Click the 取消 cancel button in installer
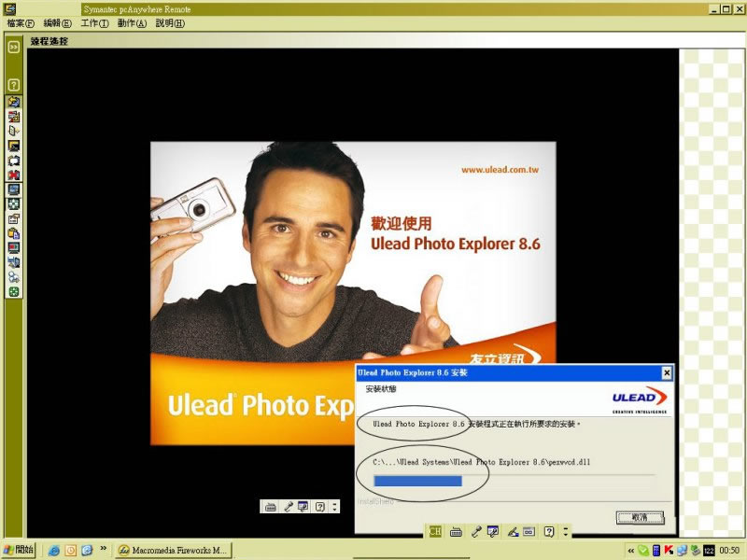This screenshot has height=560, width=747. click(640, 517)
